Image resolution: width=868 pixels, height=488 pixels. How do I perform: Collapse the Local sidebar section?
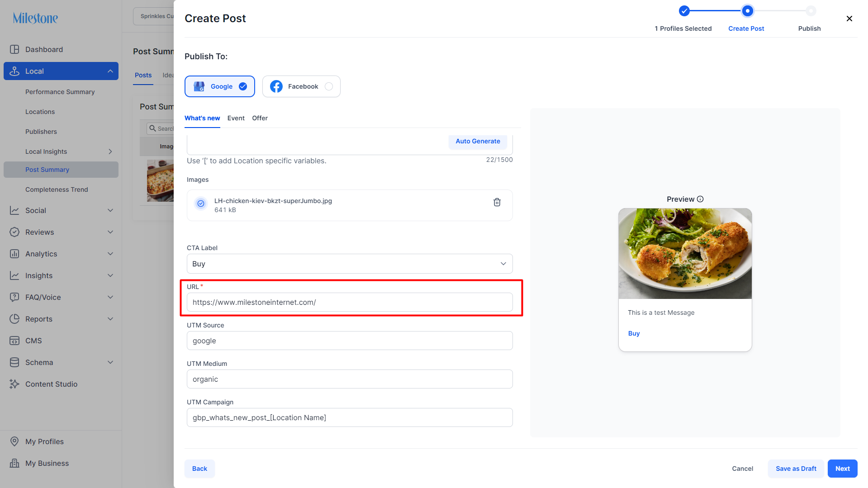coord(110,71)
